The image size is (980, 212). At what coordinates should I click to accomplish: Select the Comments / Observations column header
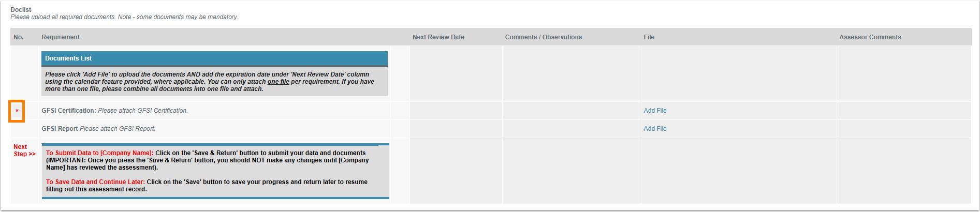pos(543,37)
